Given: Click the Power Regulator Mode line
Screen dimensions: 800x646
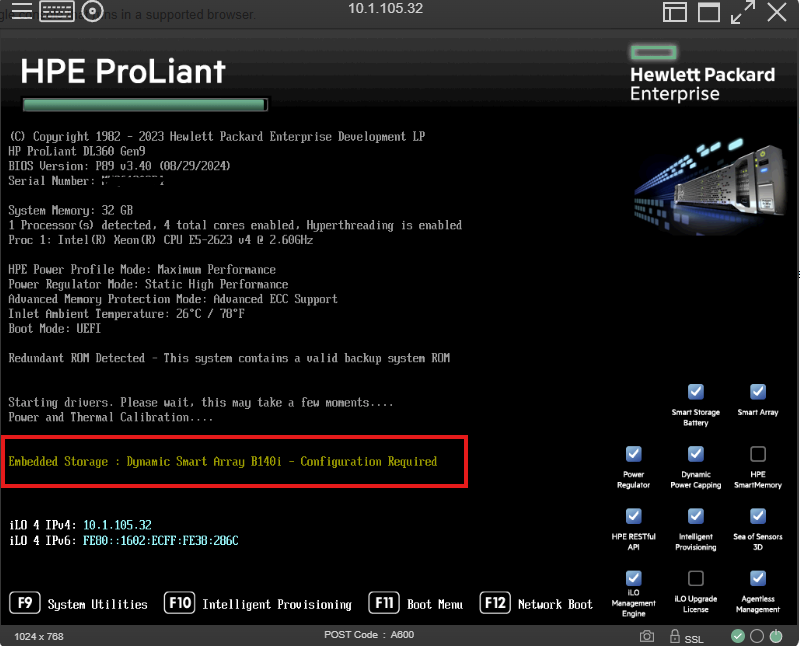Looking at the screenshot, I should tap(148, 284).
